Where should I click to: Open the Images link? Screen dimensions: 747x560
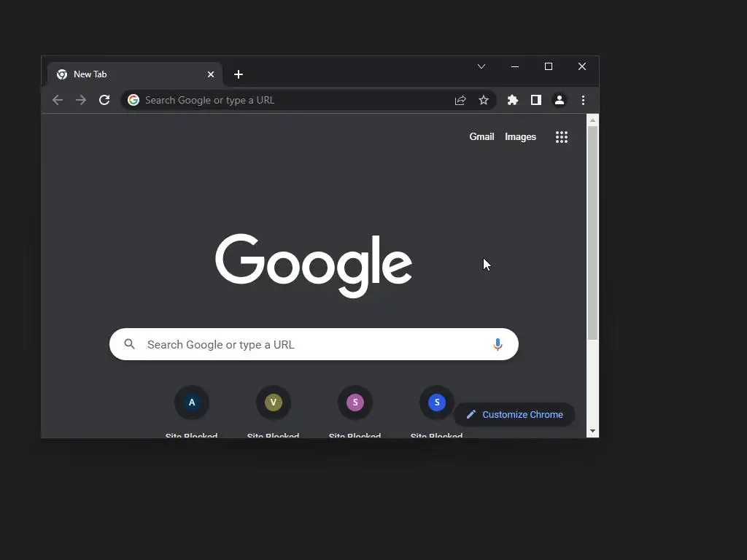coord(520,136)
